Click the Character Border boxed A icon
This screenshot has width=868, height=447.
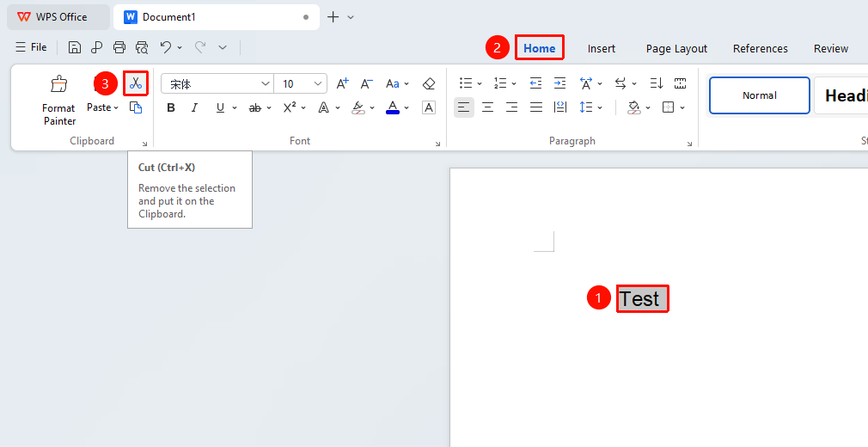point(429,107)
